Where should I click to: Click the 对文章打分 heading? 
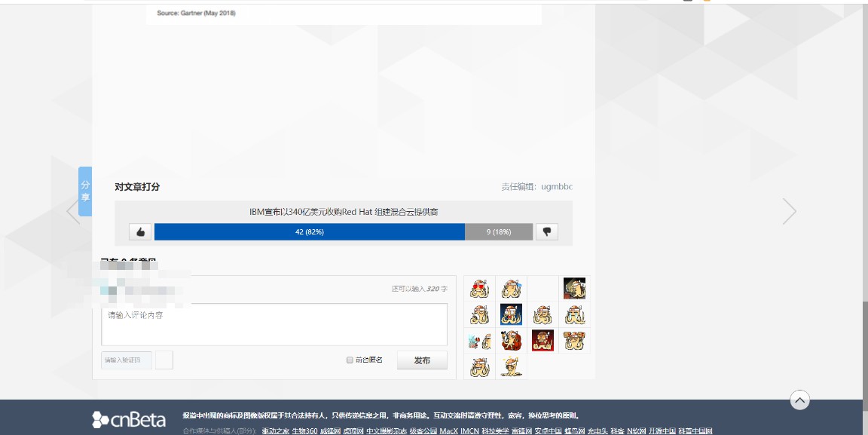coord(137,187)
